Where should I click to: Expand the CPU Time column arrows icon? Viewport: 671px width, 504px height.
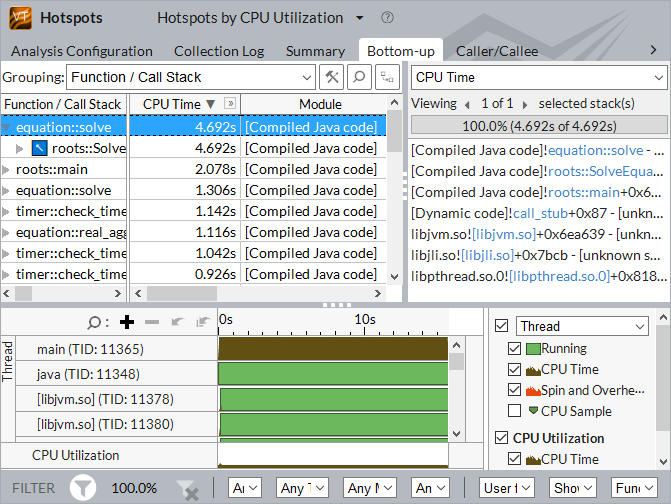[230, 104]
